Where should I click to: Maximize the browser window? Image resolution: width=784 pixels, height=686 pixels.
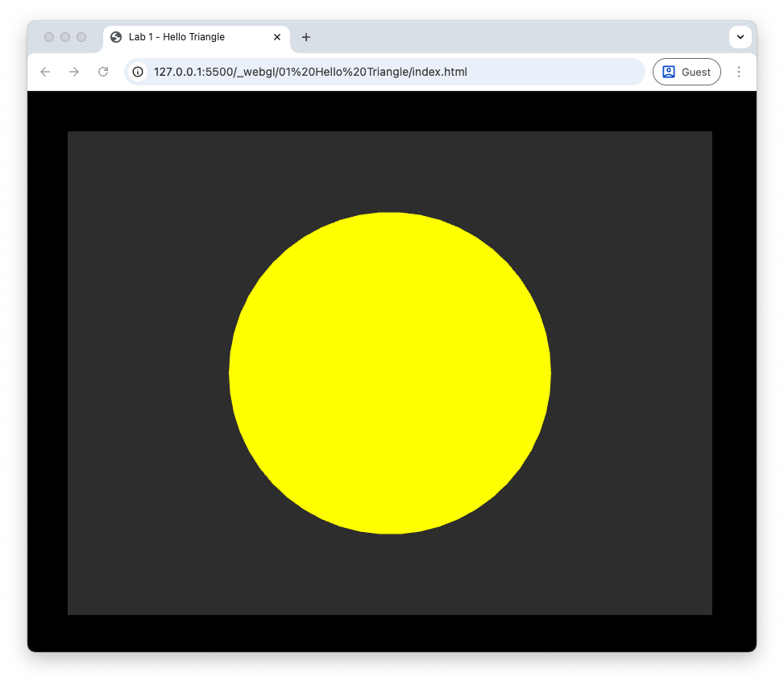coord(81,37)
